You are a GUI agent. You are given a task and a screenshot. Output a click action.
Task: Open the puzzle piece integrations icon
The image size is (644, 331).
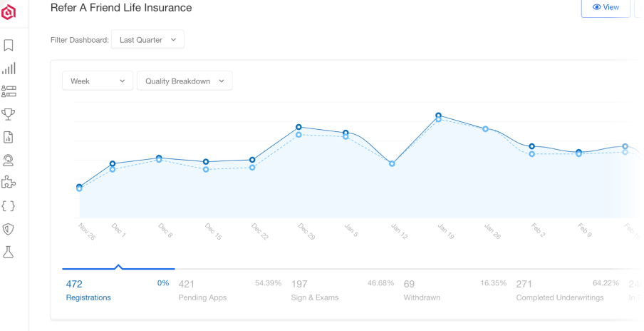coord(9,182)
